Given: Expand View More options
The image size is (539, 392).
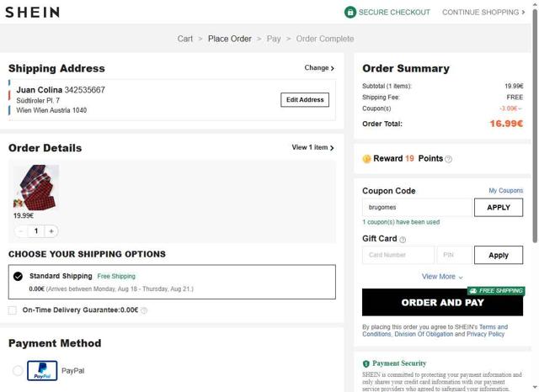Looking at the screenshot, I should [x=442, y=277].
